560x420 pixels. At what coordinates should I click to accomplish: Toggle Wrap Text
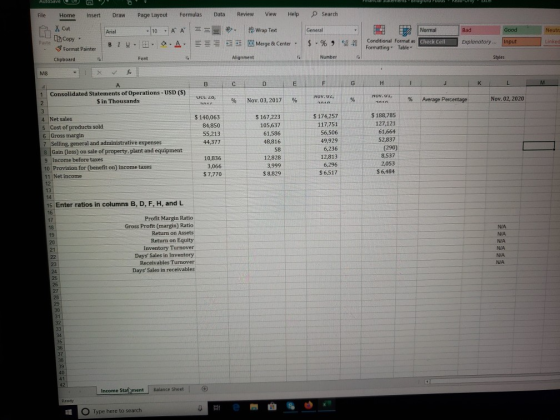click(x=262, y=30)
